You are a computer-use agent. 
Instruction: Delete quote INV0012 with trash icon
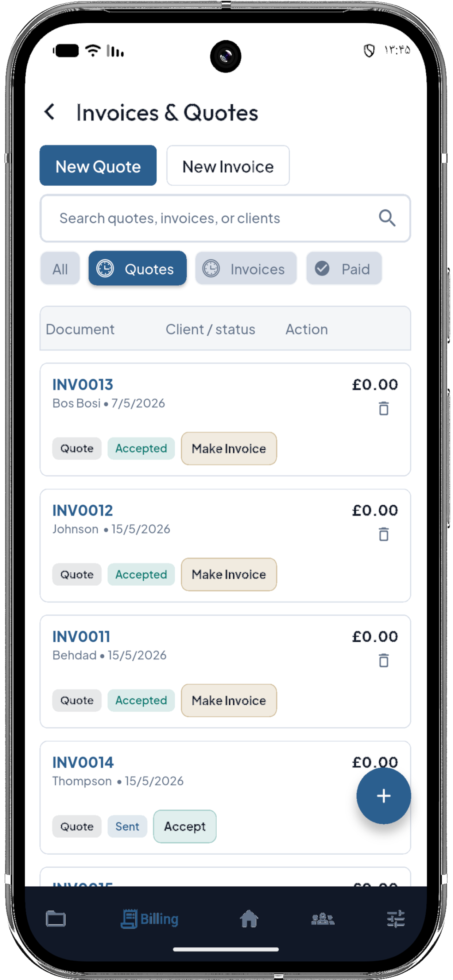(384, 534)
